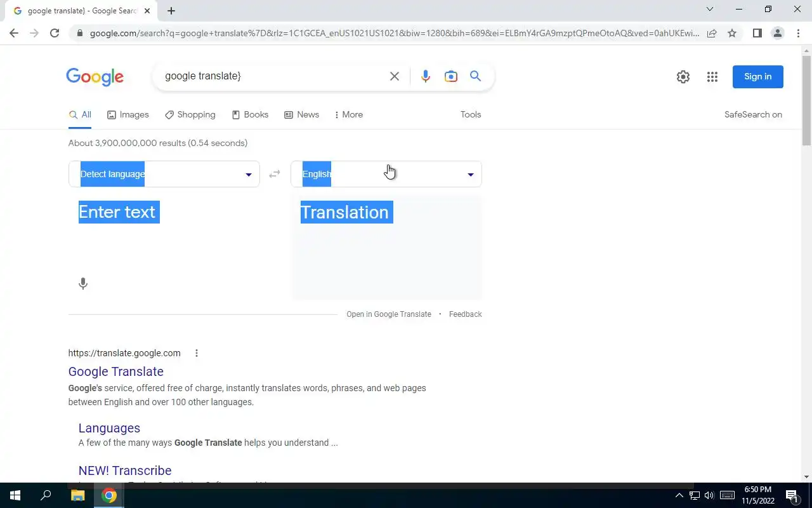The image size is (812, 508).
Task: Open File Explorer from the taskbar
Action: (x=77, y=495)
